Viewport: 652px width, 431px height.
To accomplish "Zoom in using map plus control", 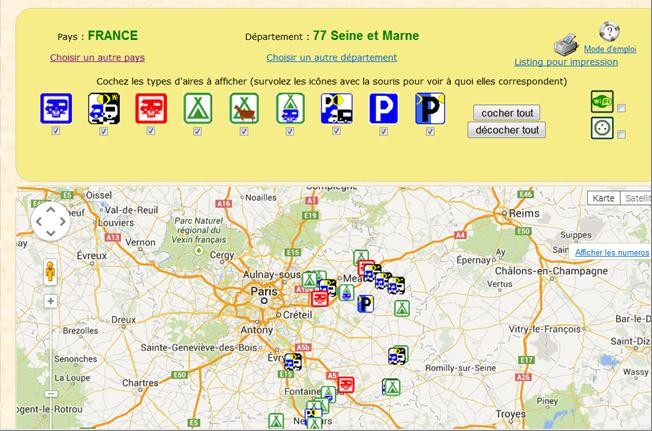I will tap(50, 301).
